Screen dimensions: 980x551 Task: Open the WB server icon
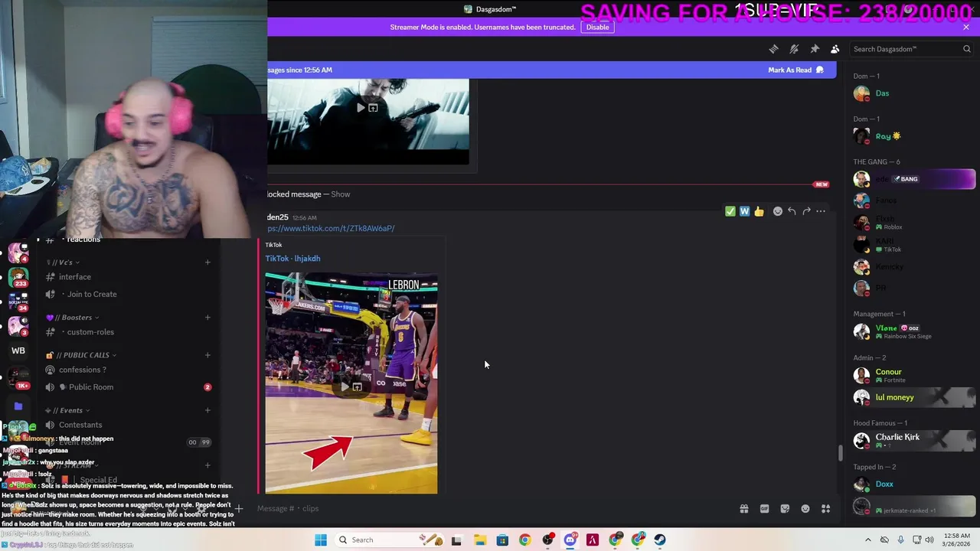[18, 350]
